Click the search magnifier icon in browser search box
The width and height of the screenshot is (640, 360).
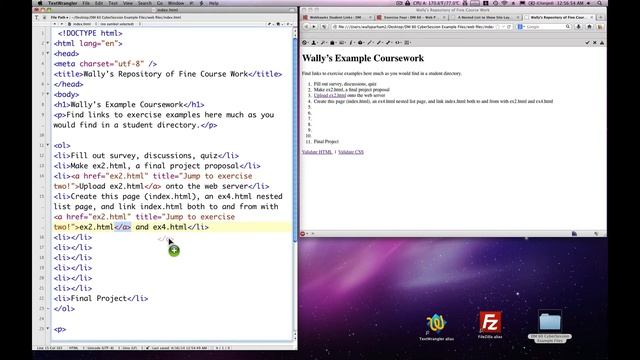[567, 27]
